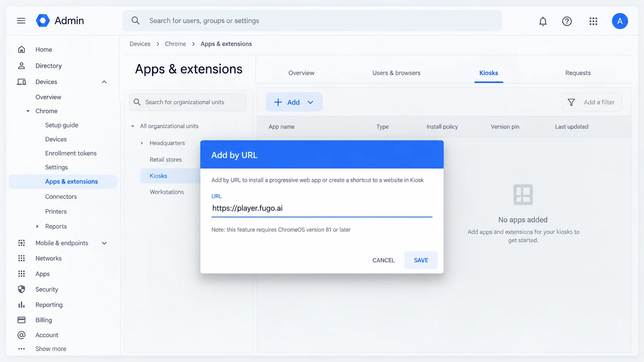This screenshot has width=644, height=362.
Task: Click the Security shield icon
Action: 22,289
